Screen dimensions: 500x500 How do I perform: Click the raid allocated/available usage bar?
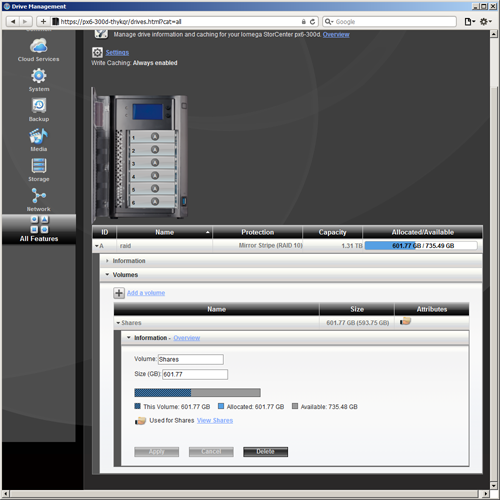pyautogui.click(x=421, y=246)
